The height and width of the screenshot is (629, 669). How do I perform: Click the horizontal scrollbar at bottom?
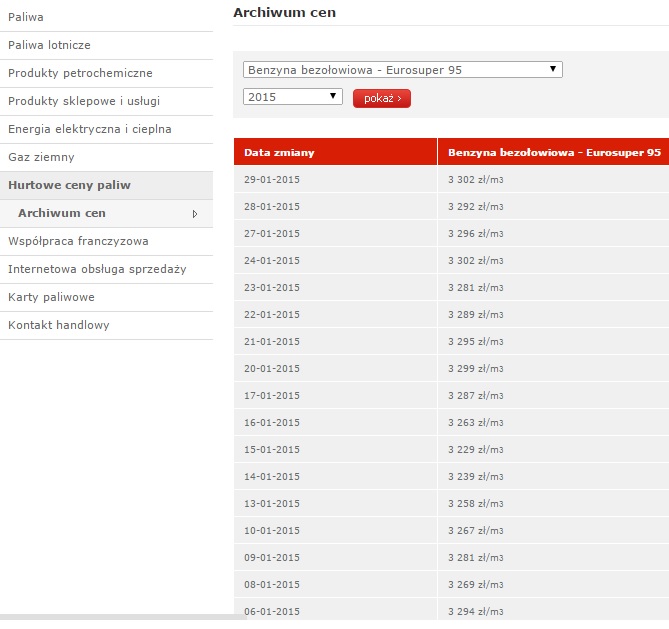(x=122, y=617)
